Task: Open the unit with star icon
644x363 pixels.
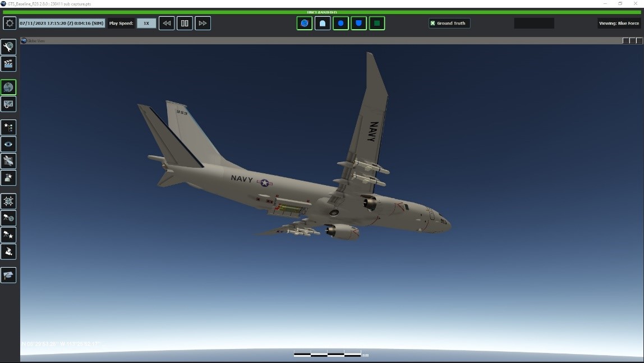Action: pyautogui.click(x=8, y=178)
